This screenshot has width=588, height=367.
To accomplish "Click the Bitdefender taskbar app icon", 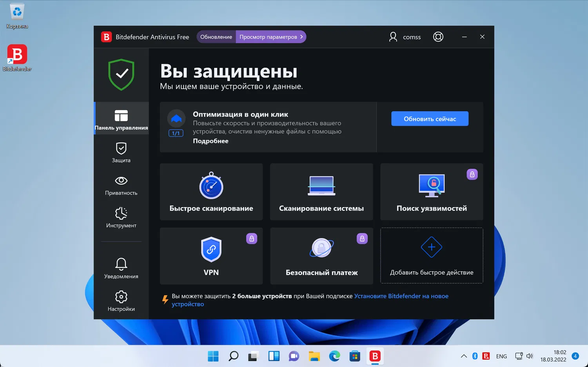I will pos(375,356).
